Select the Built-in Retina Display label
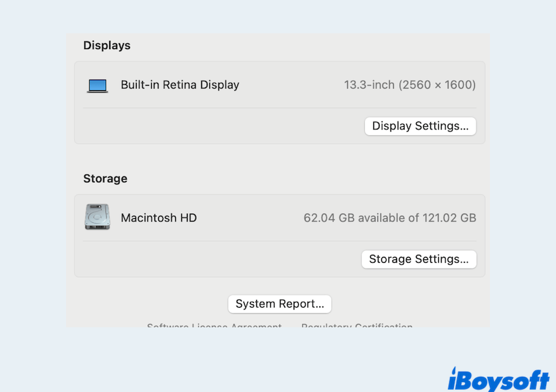Viewport: 556px width, 392px height. click(180, 85)
